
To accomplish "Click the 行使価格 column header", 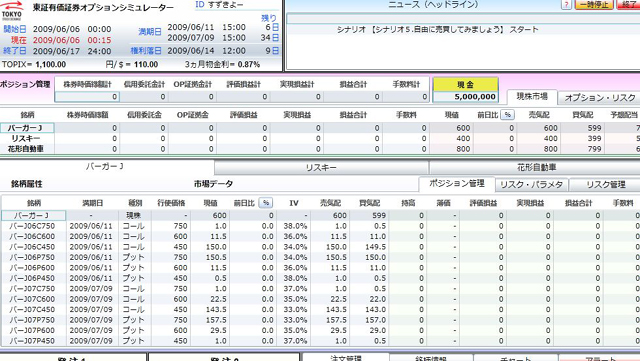I will tap(171, 203).
